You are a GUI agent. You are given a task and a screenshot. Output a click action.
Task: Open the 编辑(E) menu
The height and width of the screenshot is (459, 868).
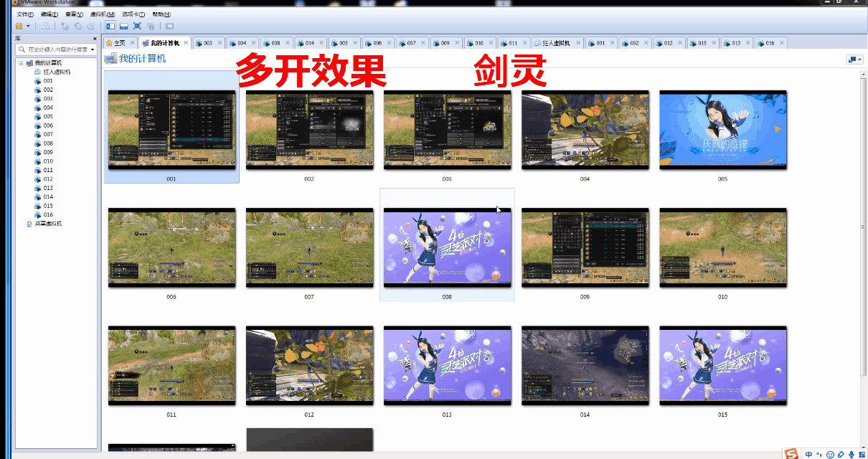tap(49, 14)
